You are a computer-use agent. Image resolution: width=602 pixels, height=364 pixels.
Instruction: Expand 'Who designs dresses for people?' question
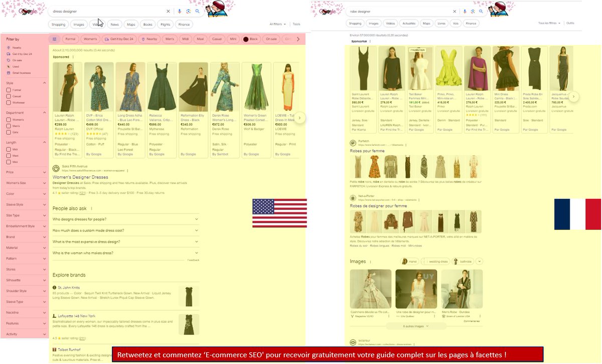pos(125,219)
